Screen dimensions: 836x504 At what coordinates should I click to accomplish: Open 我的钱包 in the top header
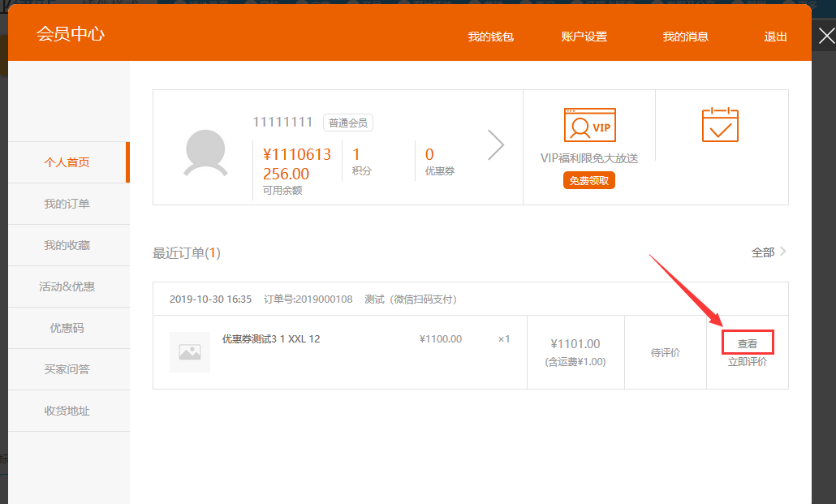point(490,37)
